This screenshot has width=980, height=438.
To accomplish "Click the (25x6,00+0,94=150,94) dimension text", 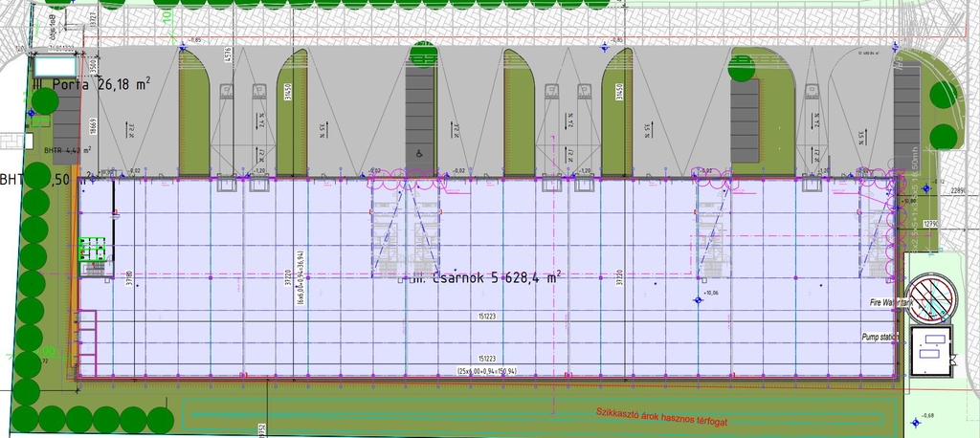I will (486, 371).
